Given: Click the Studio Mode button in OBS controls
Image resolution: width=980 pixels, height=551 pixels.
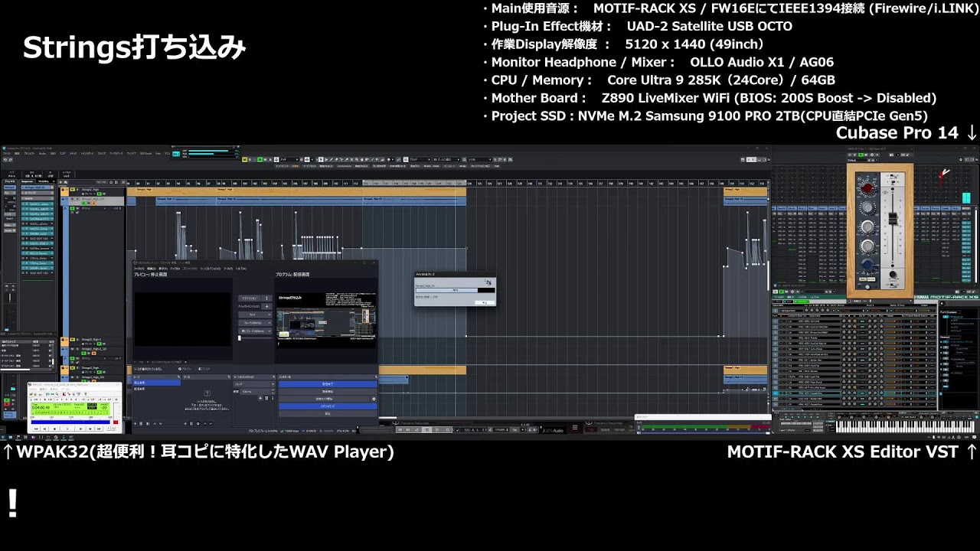Looking at the screenshot, I should pyautogui.click(x=327, y=406).
